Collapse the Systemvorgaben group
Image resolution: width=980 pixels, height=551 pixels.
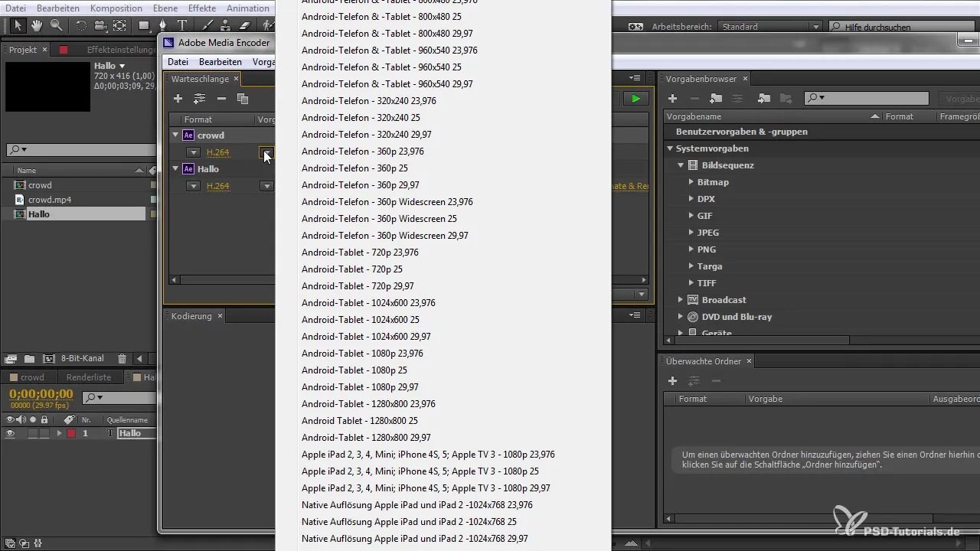pyautogui.click(x=670, y=148)
